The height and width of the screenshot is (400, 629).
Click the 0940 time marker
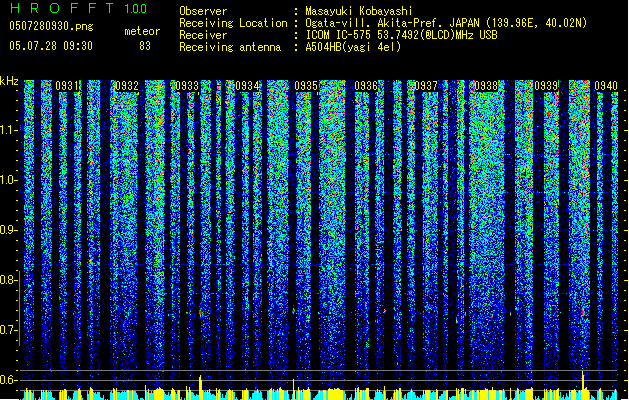pyautogui.click(x=606, y=86)
